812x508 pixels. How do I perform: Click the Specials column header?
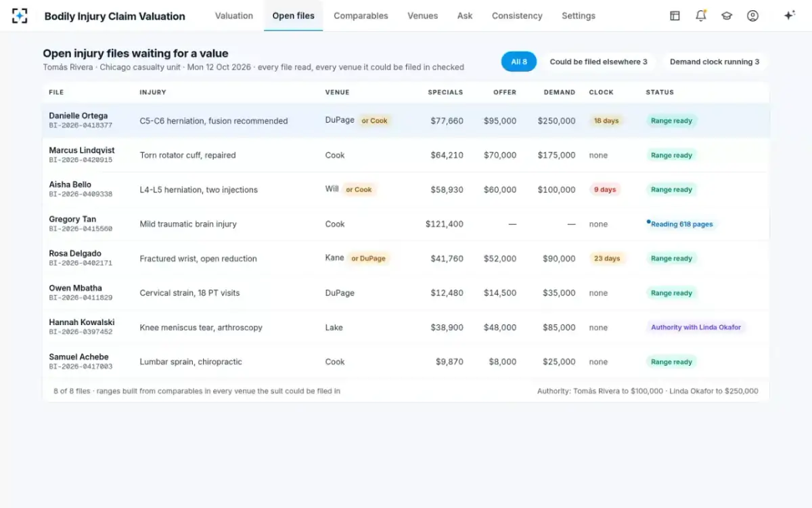pyautogui.click(x=445, y=92)
